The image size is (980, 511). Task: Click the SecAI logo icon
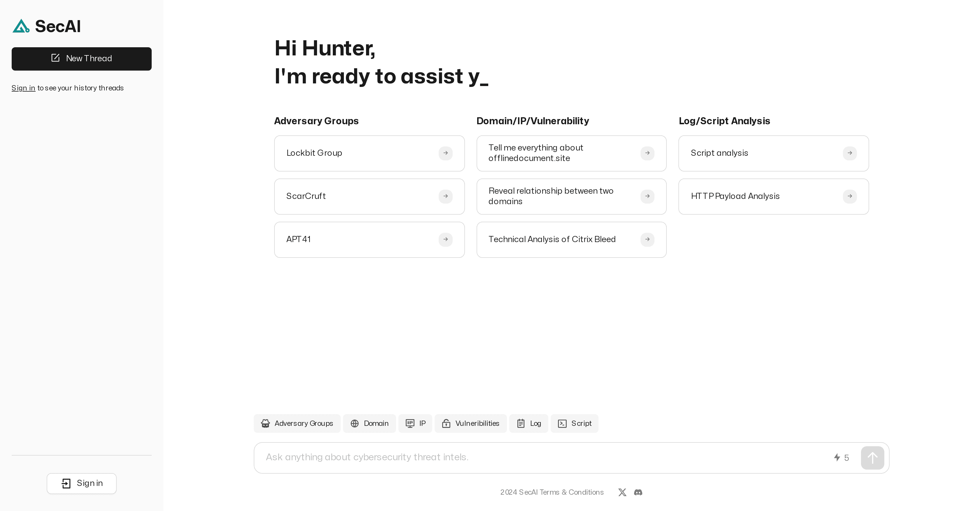[21, 26]
